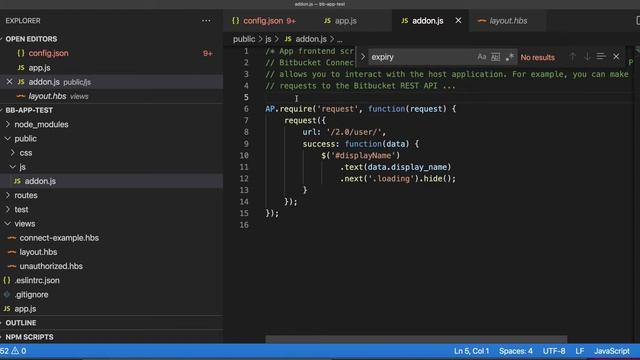640x360 pixels.
Task: Change file encoding UTF-8
Action: pos(554,351)
